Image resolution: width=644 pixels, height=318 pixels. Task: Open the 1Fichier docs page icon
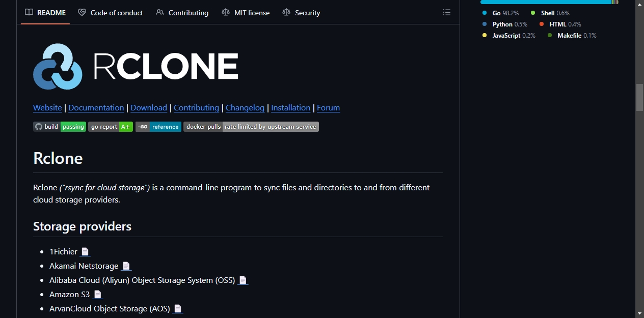[x=85, y=252]
